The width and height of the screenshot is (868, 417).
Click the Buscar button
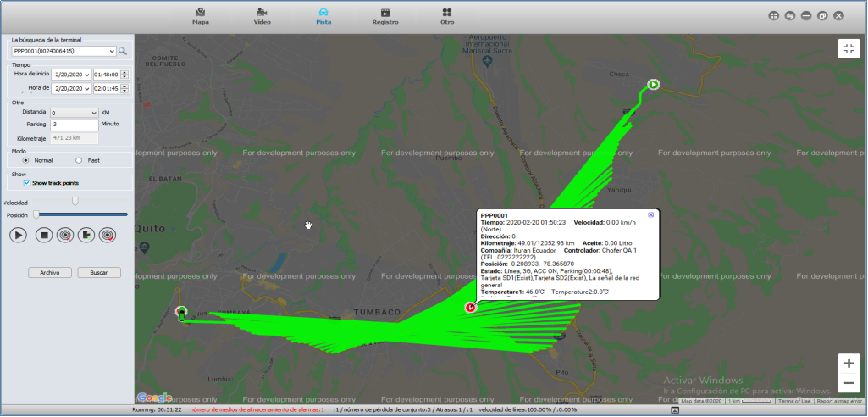pyautogui.click(x=99, y=272)
